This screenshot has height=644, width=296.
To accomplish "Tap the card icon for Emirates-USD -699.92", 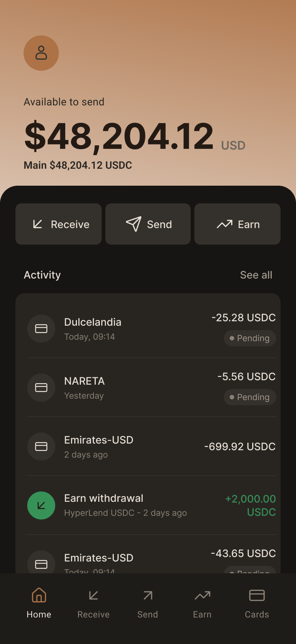I will pos(41,447).
